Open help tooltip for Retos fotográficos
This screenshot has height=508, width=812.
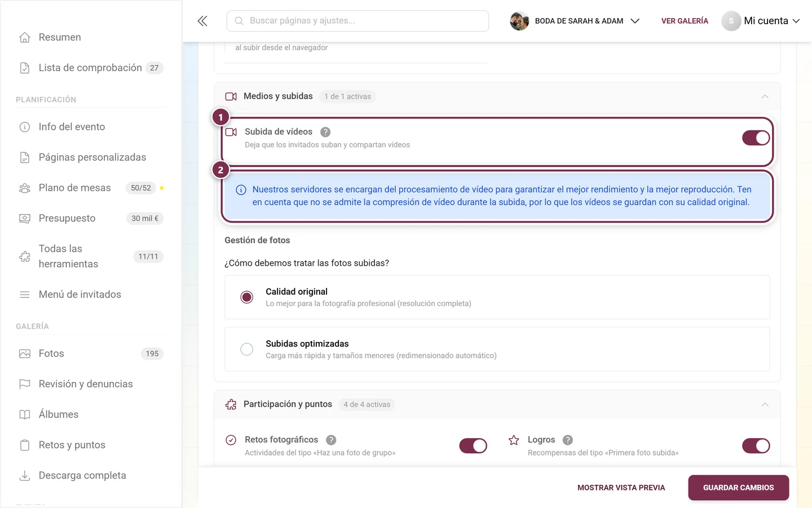tap(331, 440)
